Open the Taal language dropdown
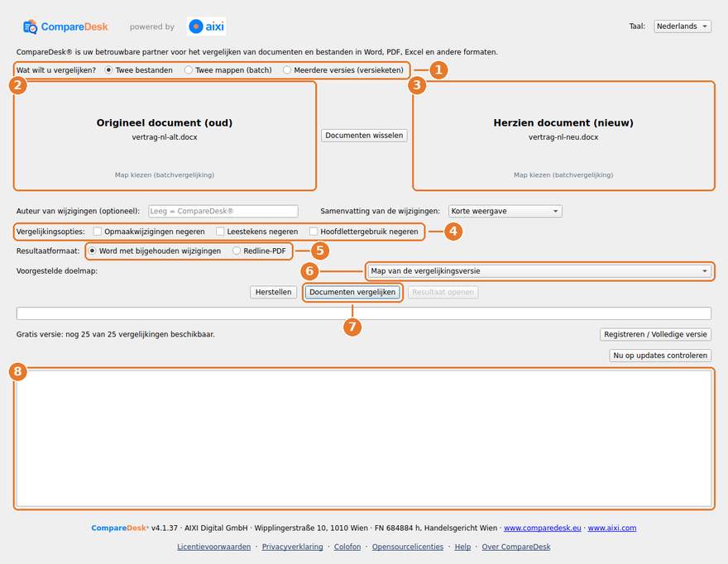This screenshot has height=564, width=728. (682, 26)
